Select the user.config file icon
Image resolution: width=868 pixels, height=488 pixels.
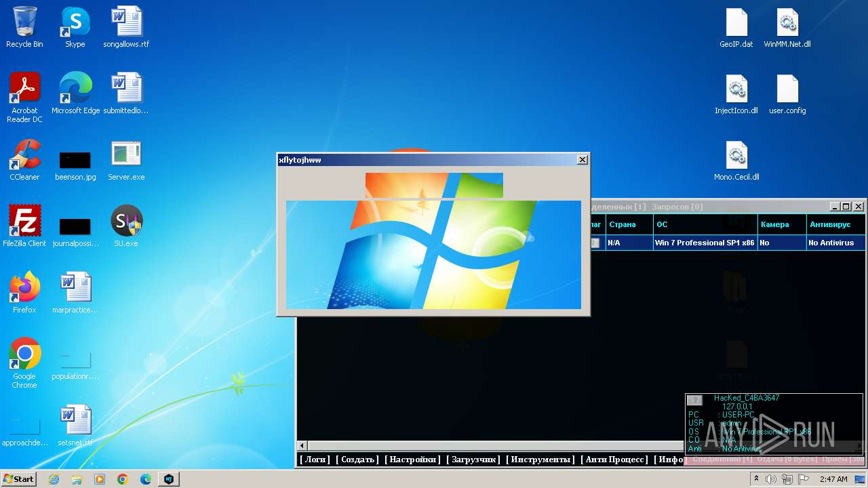[x=787, y=94]
